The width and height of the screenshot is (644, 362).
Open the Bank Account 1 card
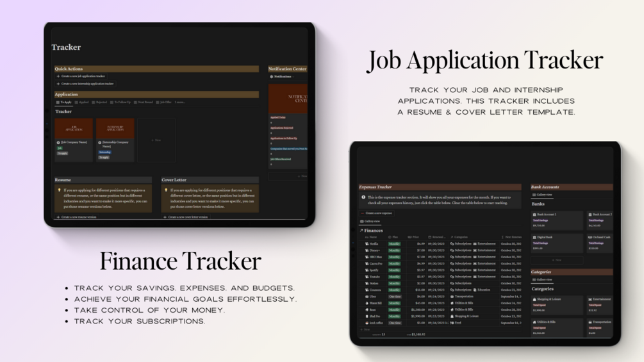pos(557,220)
